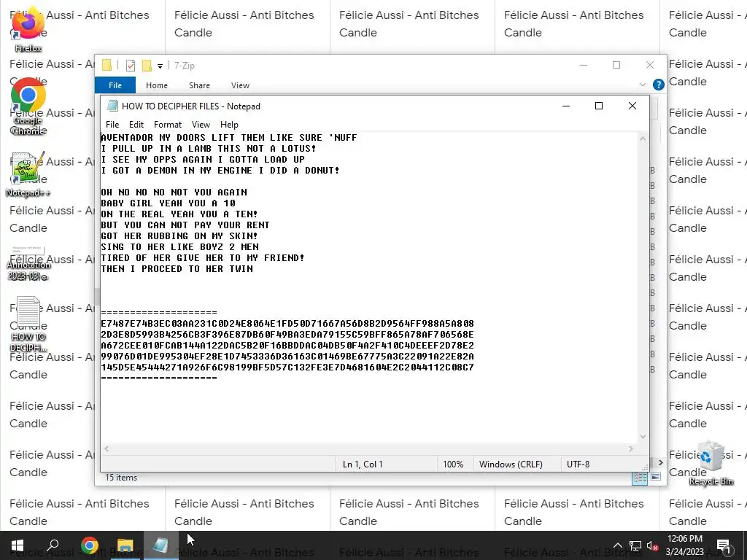747x560 pixels.
Task: Click the Windows Start button
Action: tap(18, 545)
